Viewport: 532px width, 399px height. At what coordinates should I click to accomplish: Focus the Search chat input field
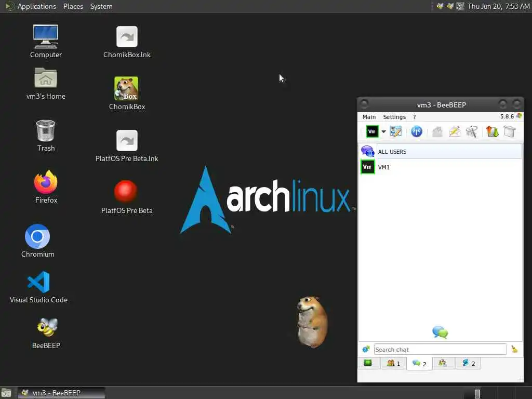(441, 350)
